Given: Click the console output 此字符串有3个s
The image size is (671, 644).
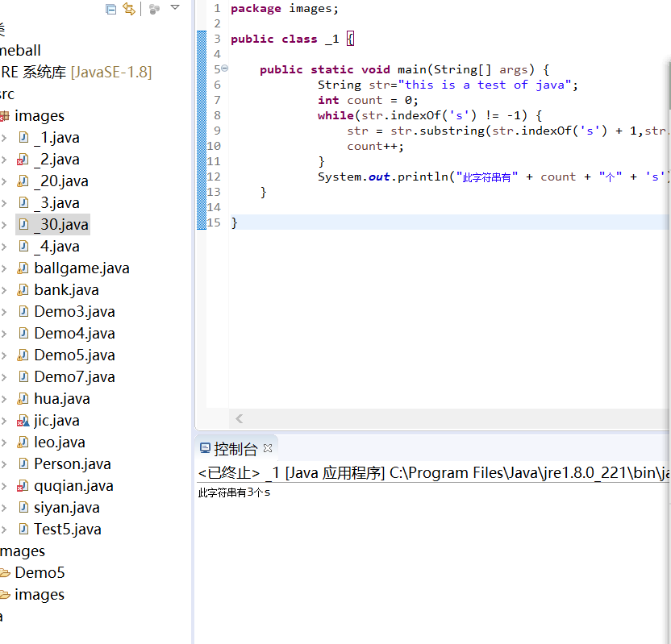Looking at the screenshot, I should click(234, 492).
